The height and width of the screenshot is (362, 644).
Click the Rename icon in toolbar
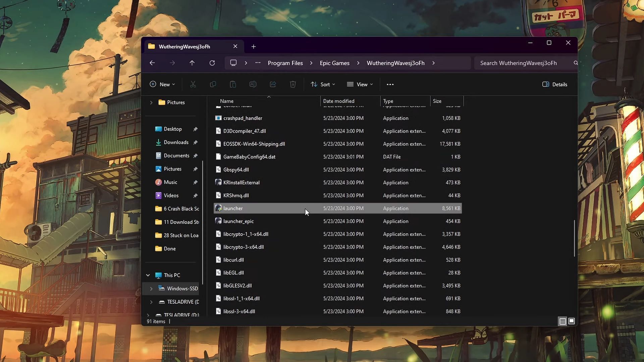click(253, 84)
